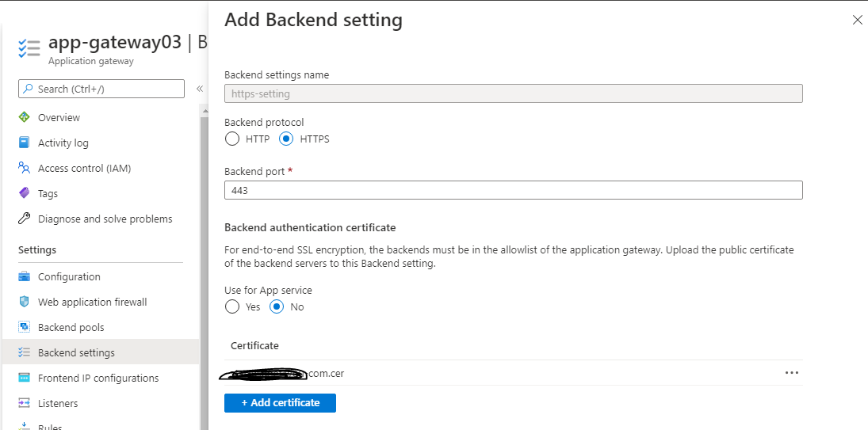Click the purple Tags icon

click(x=24, y=193)
